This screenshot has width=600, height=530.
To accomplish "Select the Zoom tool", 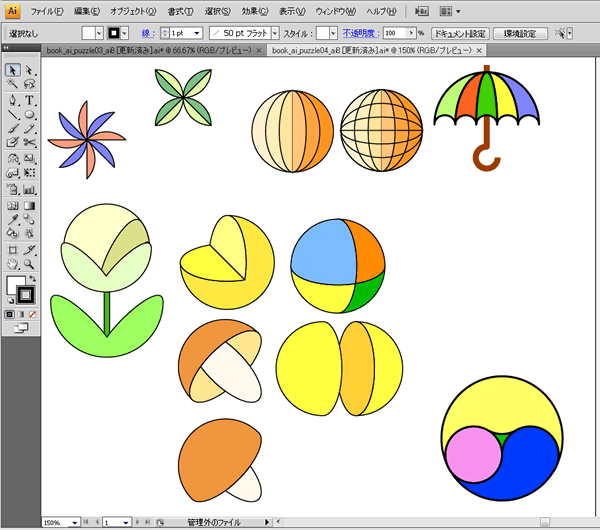I will 29,264.
